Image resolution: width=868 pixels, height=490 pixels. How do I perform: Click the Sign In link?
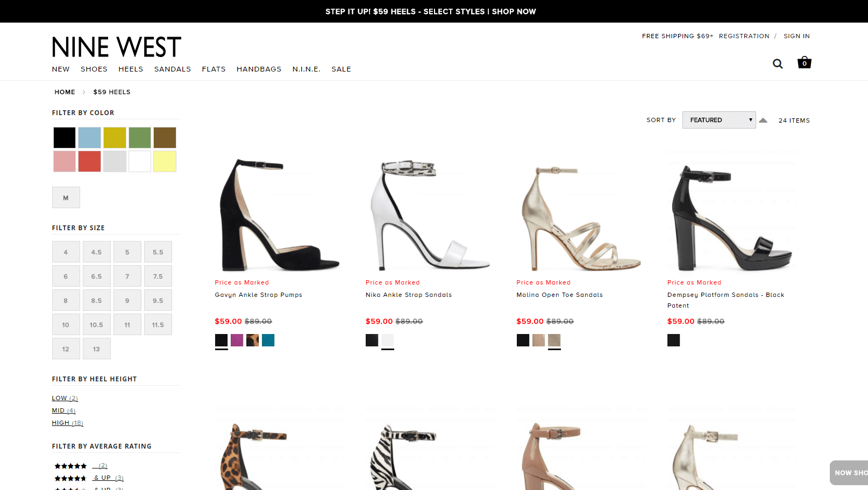coord(796,36)
